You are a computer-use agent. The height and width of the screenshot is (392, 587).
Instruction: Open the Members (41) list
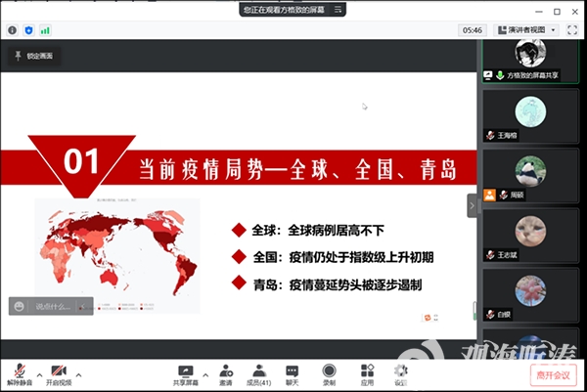pos(259,370)
